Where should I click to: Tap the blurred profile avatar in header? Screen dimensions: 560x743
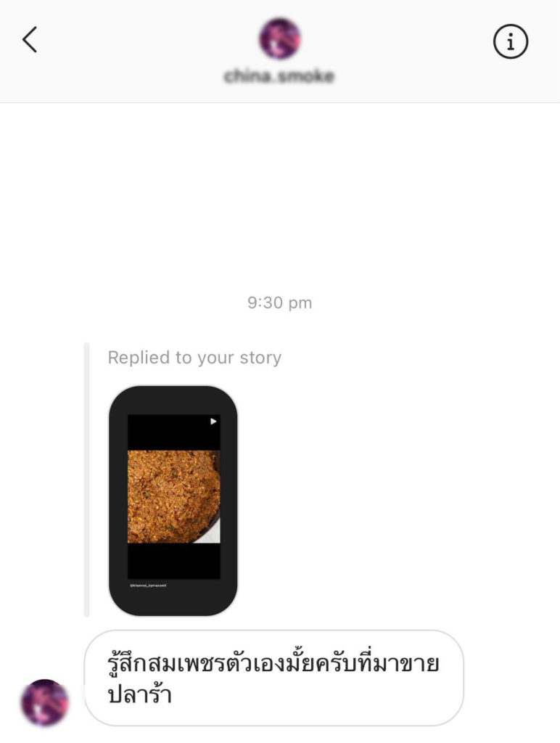tap(280, 39)
